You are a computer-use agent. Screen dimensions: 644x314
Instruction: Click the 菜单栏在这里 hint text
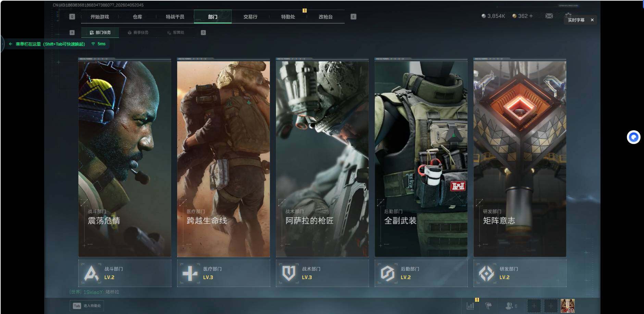[x=50, y=44]
